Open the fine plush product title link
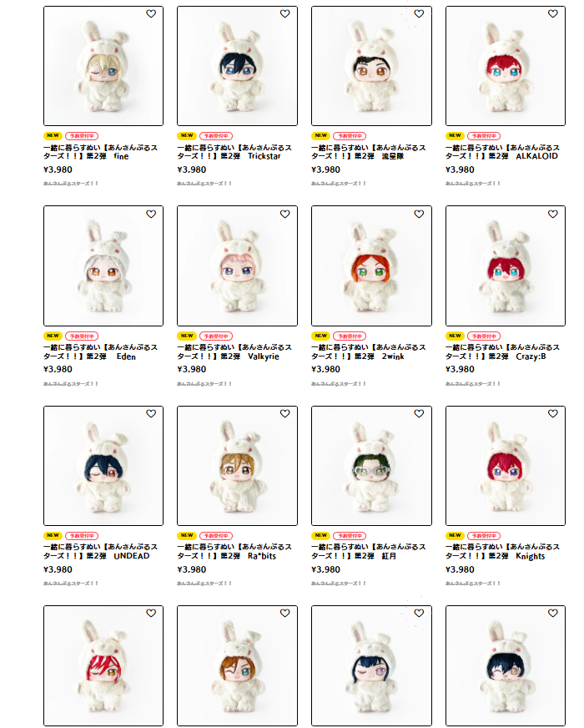 pos(100,152)
